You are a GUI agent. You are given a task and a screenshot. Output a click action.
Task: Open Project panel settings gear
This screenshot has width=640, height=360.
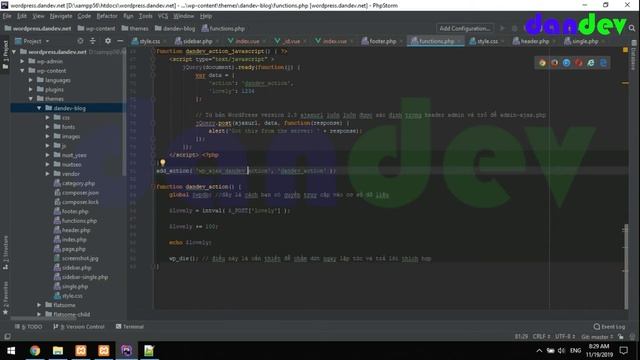coord(108,41)
